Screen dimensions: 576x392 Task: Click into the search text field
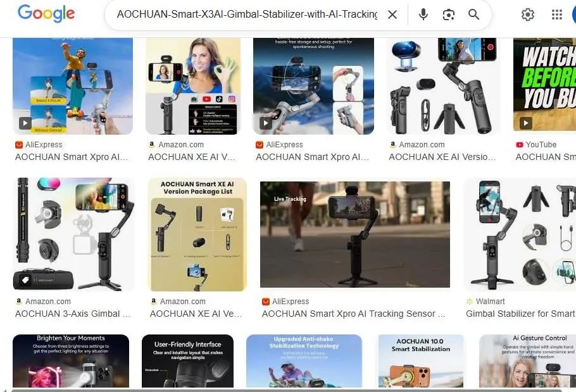tap(247, 15)
